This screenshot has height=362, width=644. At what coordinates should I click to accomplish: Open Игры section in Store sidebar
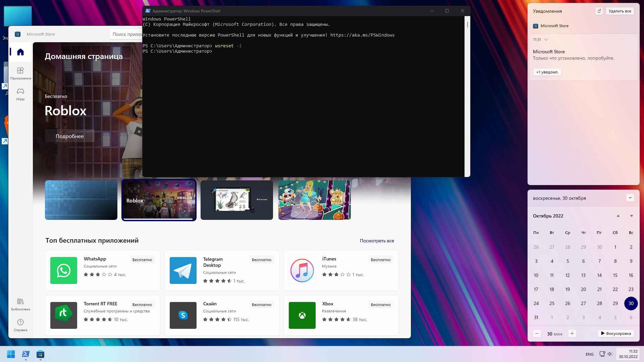(x=20, y=94)
